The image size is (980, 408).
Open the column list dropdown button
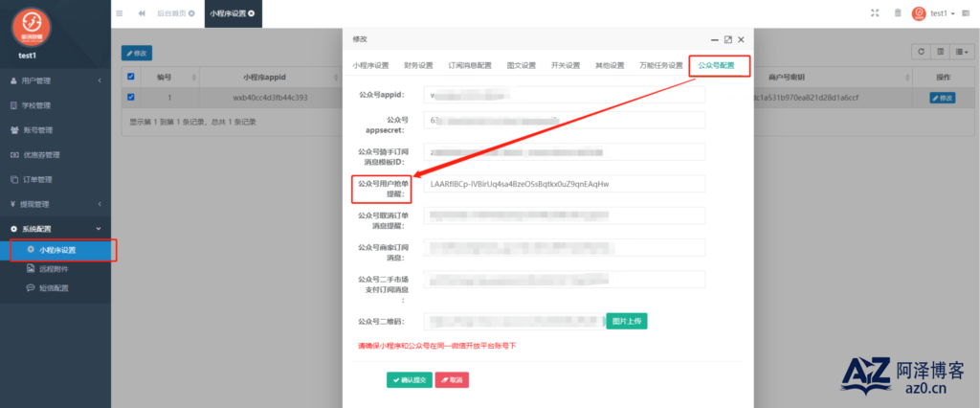(961, 53)
